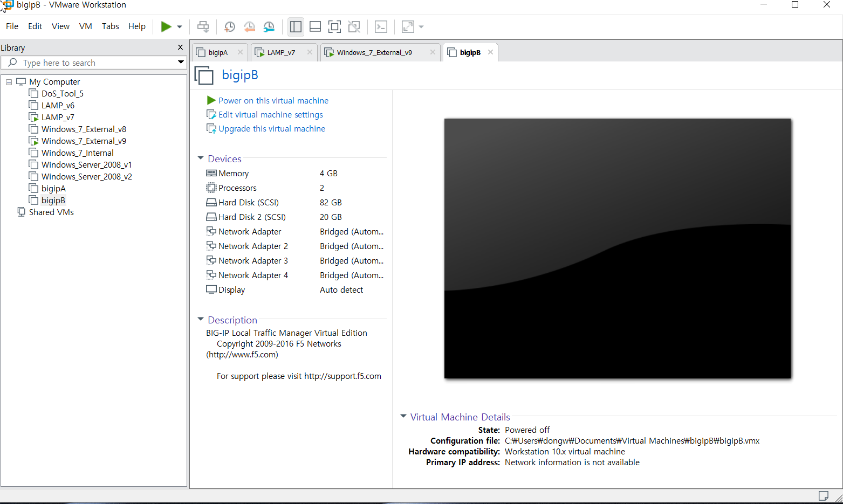Toggle the library sidebar view
The image size is (843, 504).
(296, 26)
